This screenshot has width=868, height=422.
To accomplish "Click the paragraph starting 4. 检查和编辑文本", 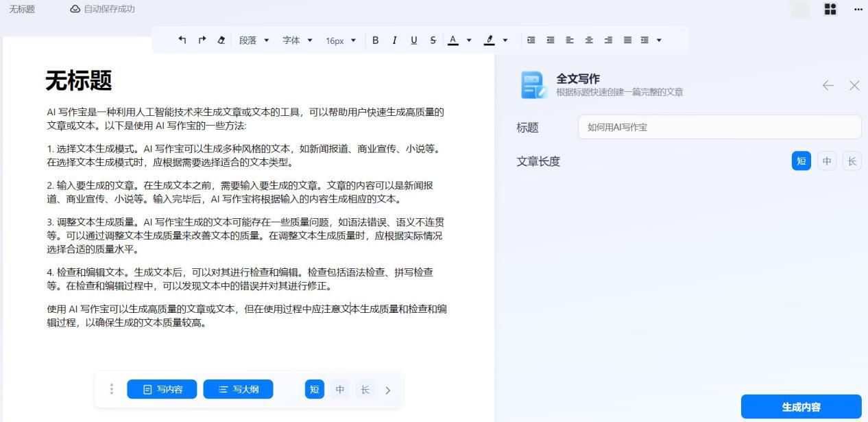I will (x=240, y=279).
